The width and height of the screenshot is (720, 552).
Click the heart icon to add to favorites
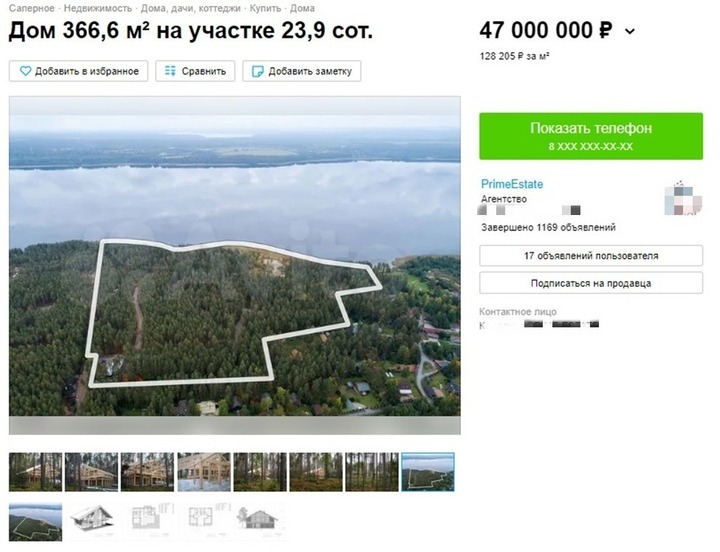click(25, 71)
